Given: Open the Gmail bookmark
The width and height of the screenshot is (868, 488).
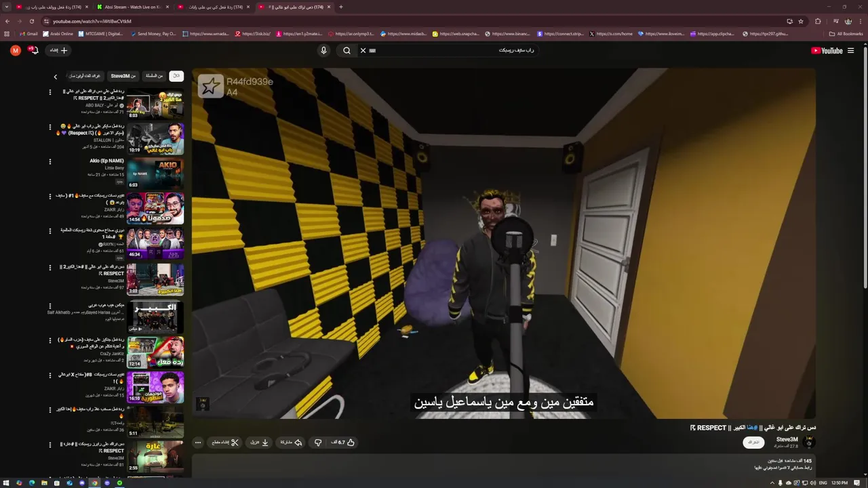Looking at the screenshot, I should coord(28,33).
